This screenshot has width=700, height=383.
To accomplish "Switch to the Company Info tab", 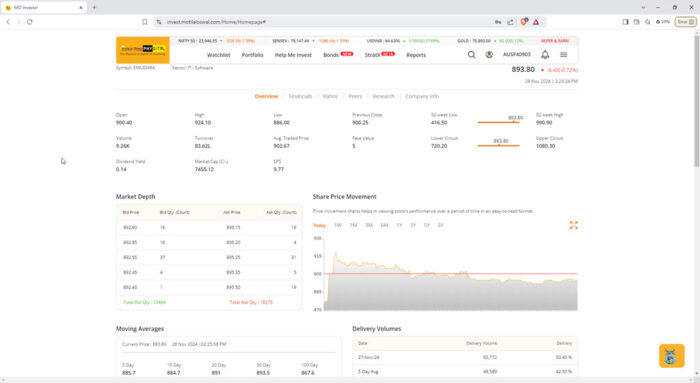I will [x=422, y=96].
